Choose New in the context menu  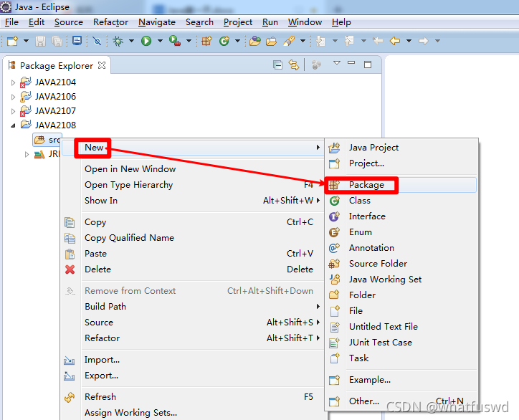(x=192, y=147)
